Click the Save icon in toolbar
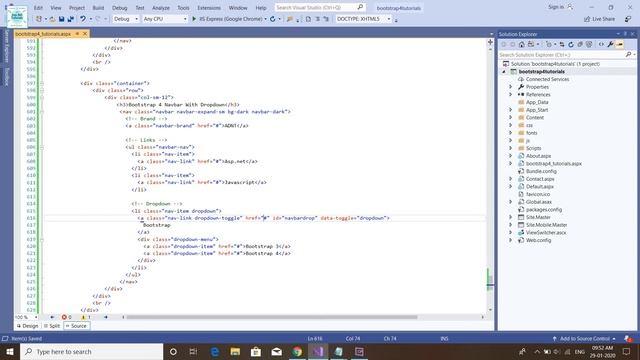The image size is (640, 360). click(x=62, y=19)
